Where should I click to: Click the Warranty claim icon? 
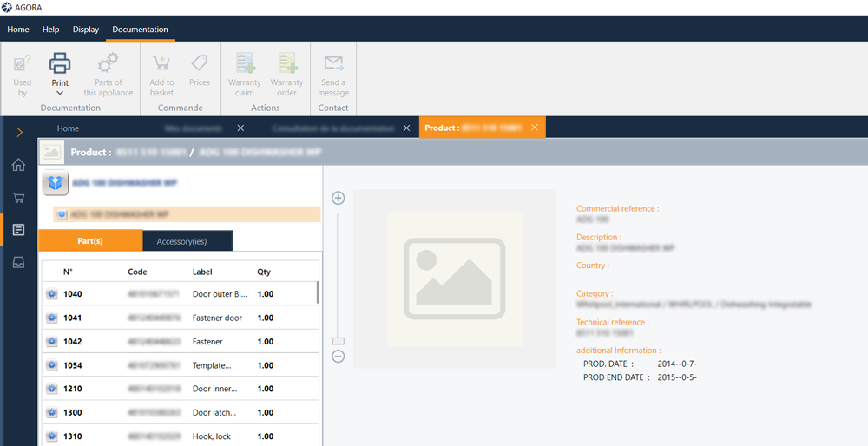click(x=245, y=63)
